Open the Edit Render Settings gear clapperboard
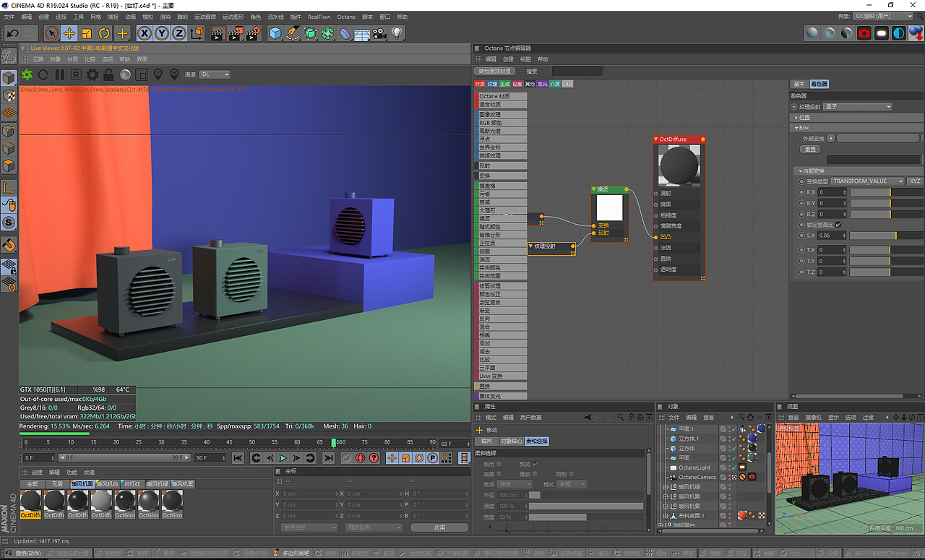 click(x=253, y=33)
